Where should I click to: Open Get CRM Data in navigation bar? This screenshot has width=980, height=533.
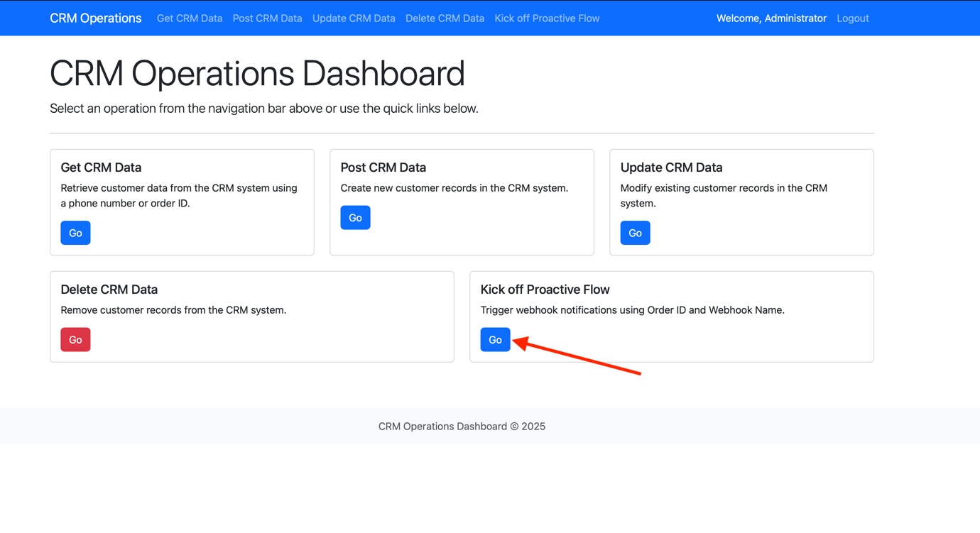pyautogui.click(x=189, y=18)
